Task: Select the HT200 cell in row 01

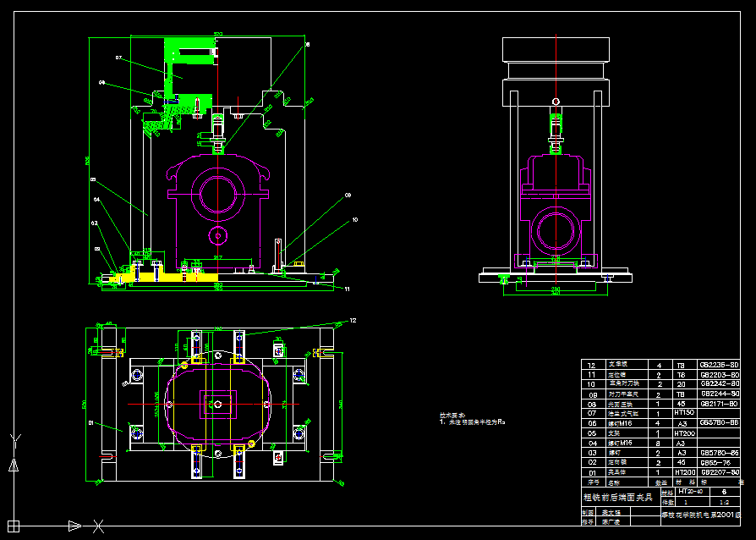Action: click(685, 472)
